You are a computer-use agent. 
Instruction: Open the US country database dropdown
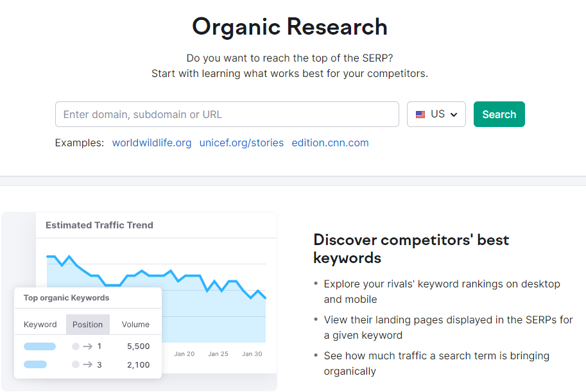(436, 114)
